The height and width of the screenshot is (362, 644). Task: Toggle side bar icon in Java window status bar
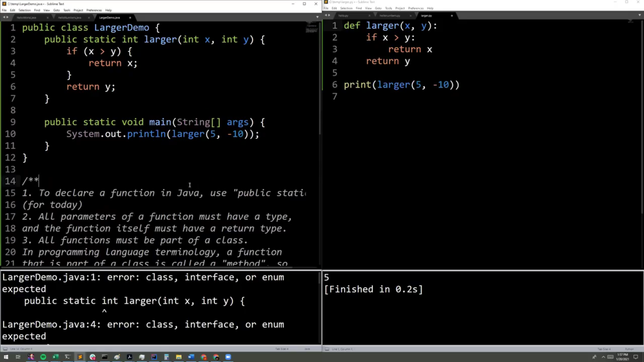(5, 349)
